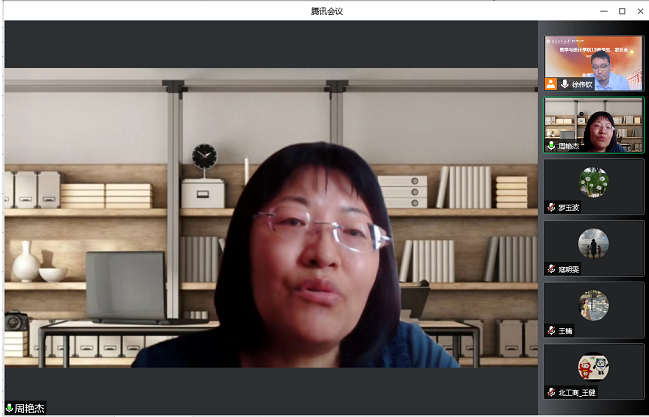
Task: Click muted microphone icon for 猫明奕
Action: point(551,269)
